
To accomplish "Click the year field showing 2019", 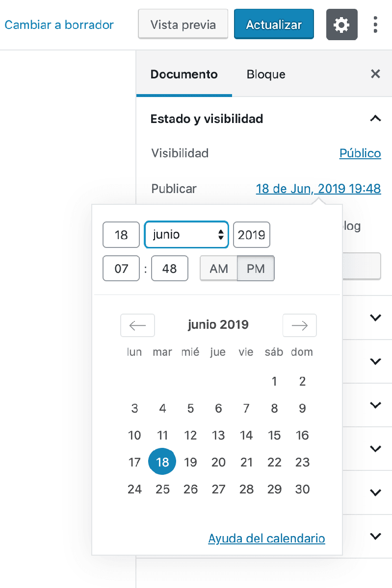I will (x=251, y=235).
